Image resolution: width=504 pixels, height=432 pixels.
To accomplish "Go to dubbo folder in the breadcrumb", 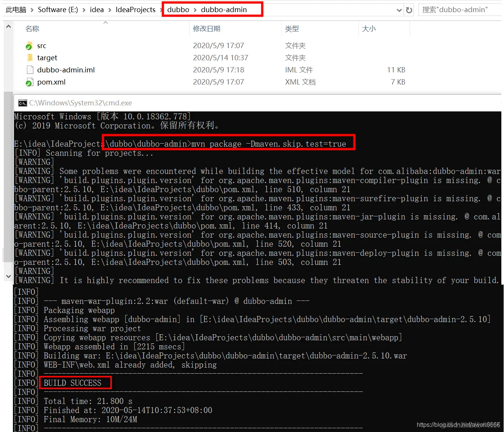I will pos(178,10).
